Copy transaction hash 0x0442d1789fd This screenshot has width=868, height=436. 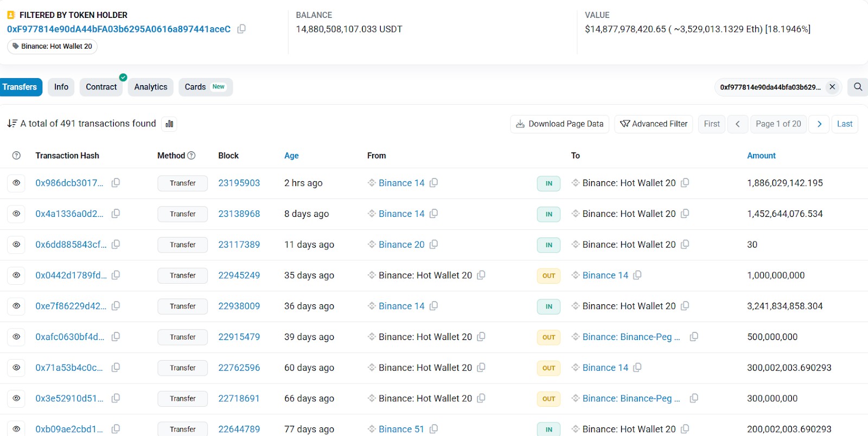[116, 275]
